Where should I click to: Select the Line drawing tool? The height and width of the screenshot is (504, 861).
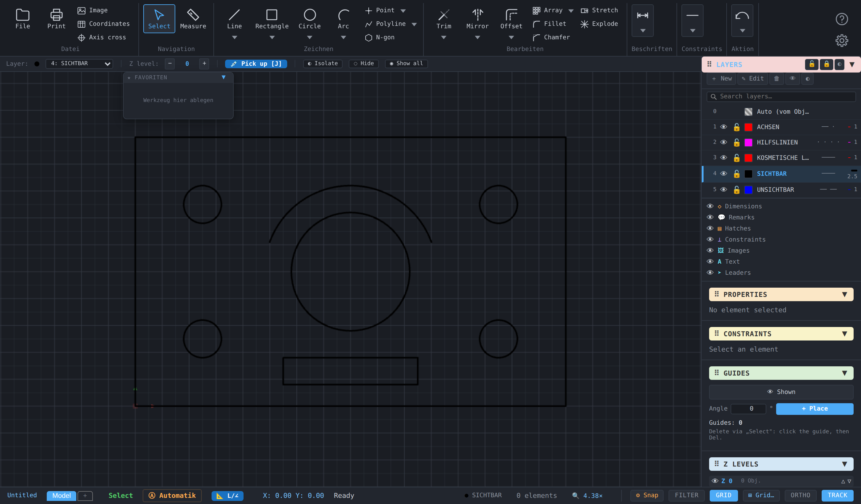[234, 19]
